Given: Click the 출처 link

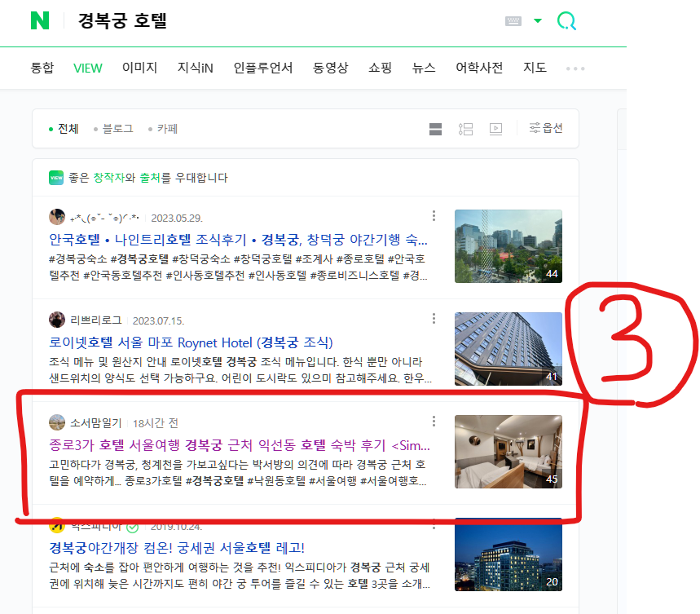Looking at the screenshot, I should (x=150, y=178).
